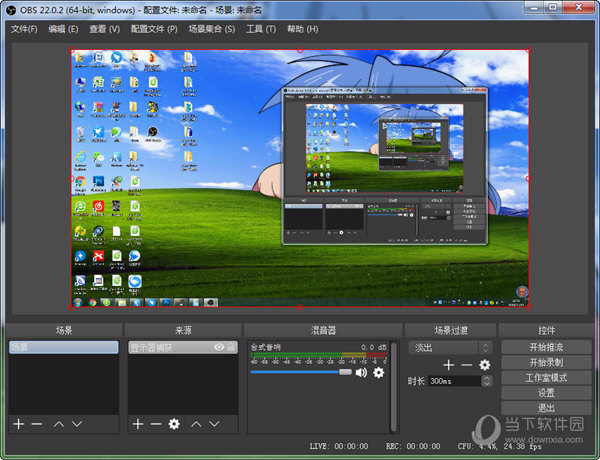Click the 300ms duration input field

454,381
